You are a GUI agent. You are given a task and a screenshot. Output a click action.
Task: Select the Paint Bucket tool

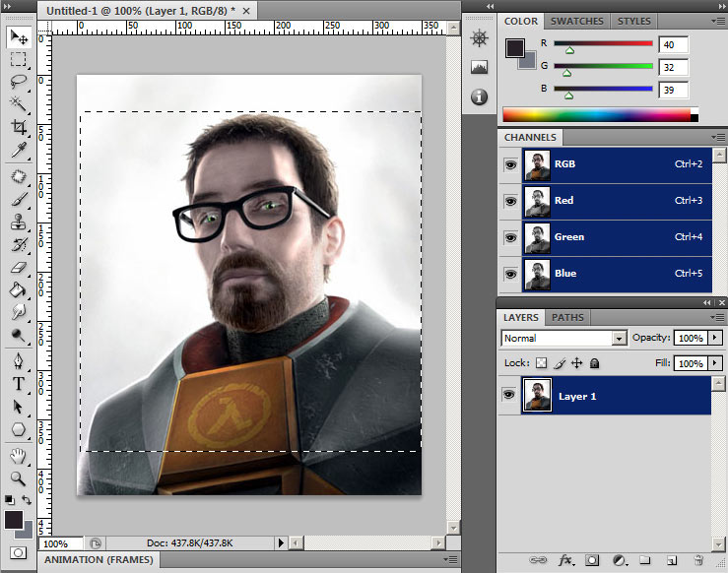(19, 289)
